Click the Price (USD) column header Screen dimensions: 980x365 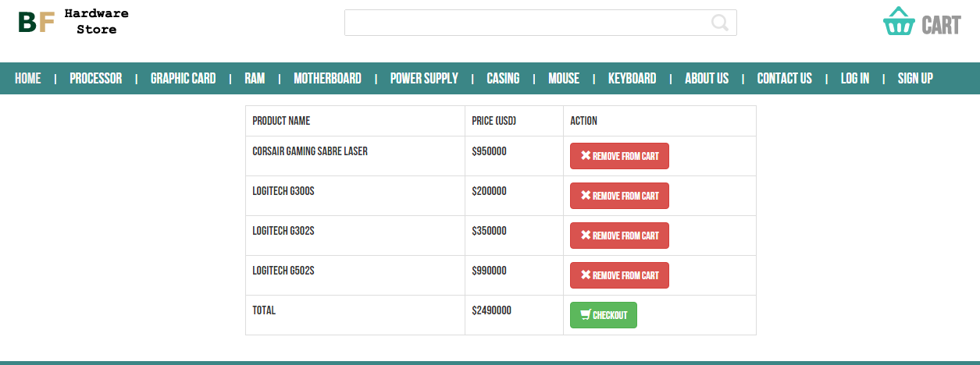point(494,121)
